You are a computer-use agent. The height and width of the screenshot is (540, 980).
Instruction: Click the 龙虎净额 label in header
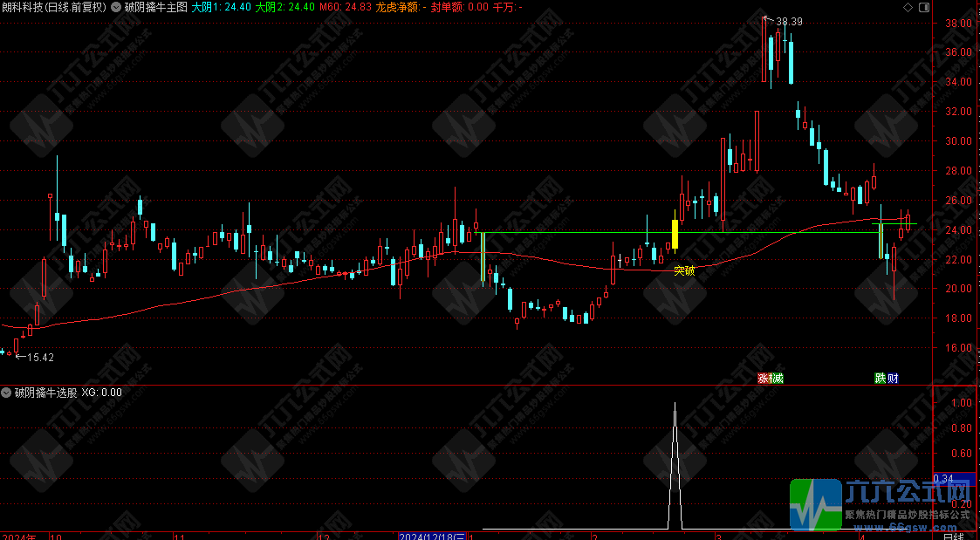[x=400, y=7]
